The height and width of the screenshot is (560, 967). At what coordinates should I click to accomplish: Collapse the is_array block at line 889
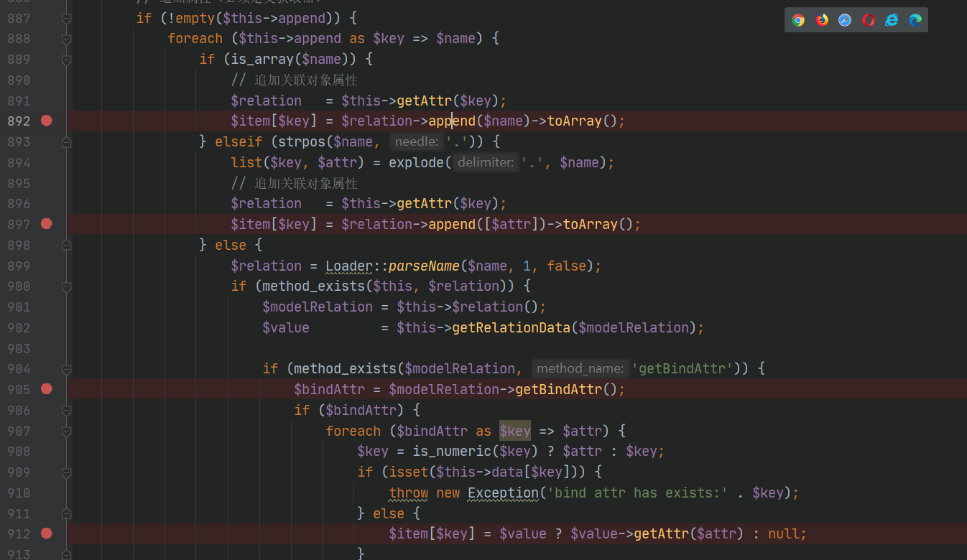pos(67,60)
